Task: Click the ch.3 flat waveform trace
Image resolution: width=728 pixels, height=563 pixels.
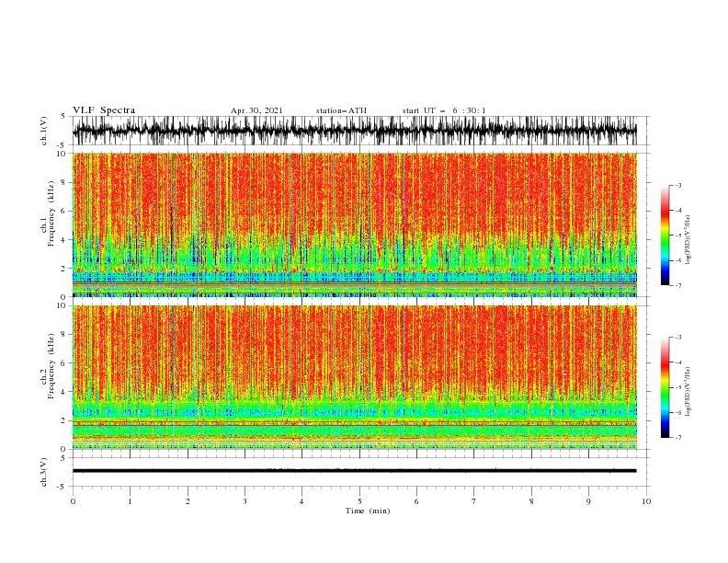Action: pyautogui.click(x=354, y=471)
